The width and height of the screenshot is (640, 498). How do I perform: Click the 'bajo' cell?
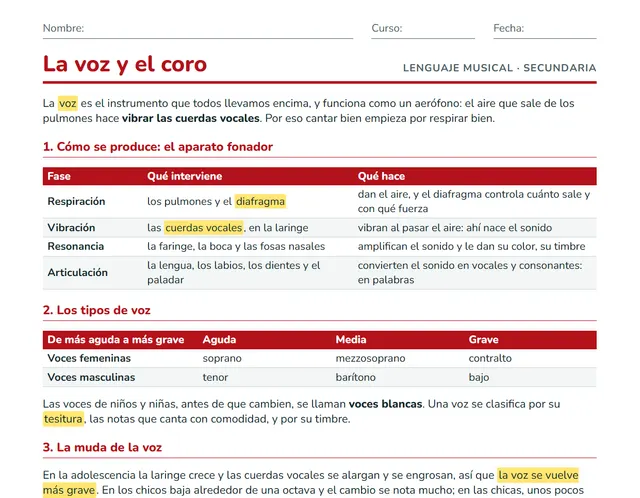click(x=479, y=377)
